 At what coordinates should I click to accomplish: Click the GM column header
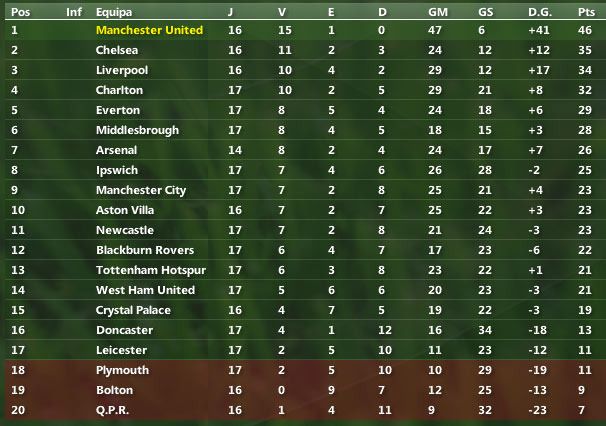point(437,12)
